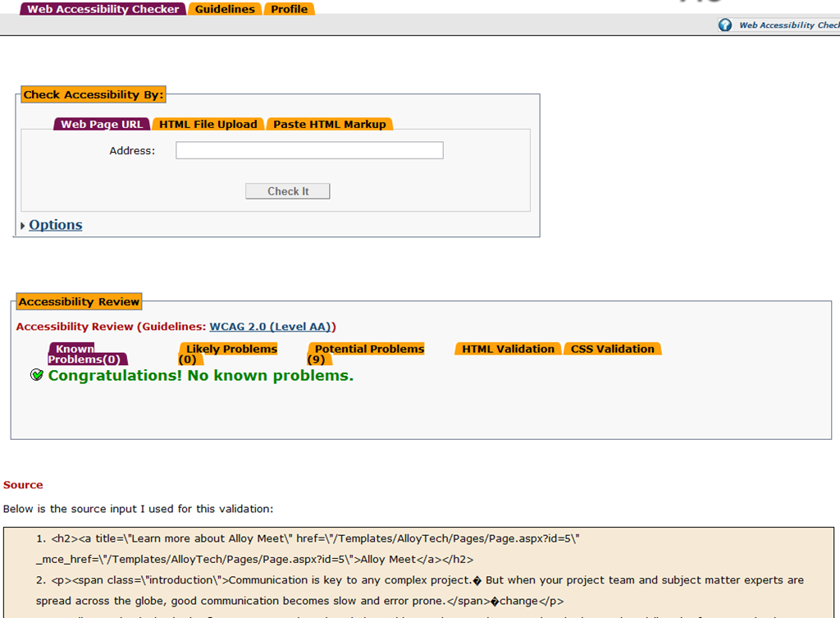
Task: Choose the Paste HTML Markup tab
Action: (x=329, y=125)
